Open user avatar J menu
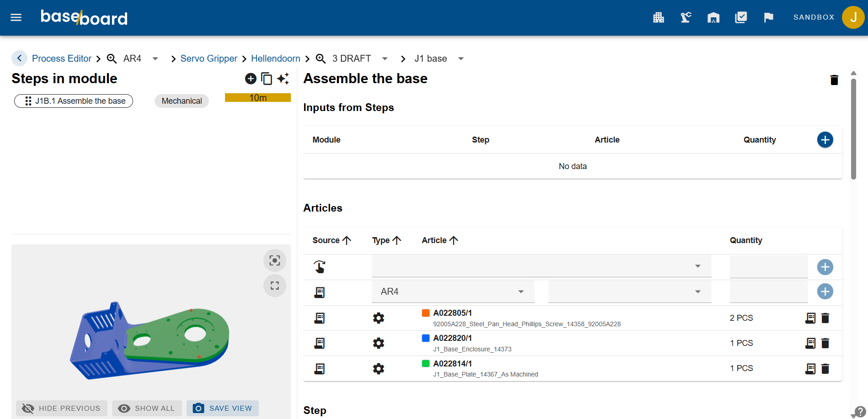 [853, 17]
